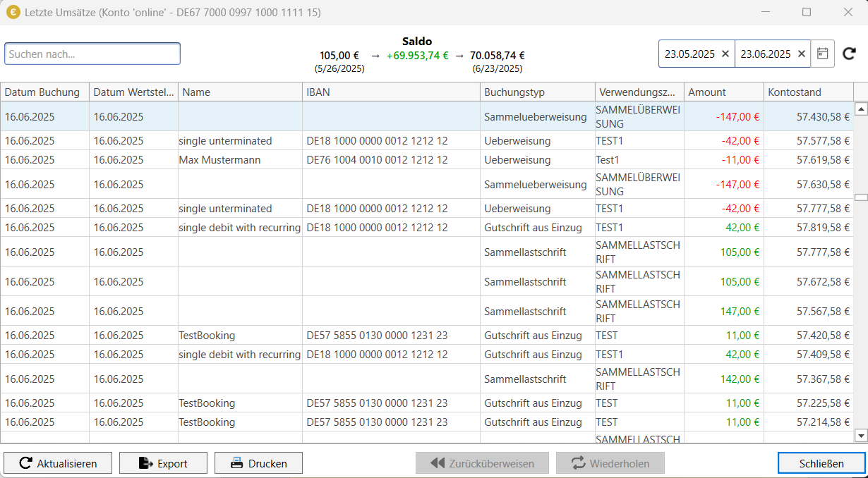The height and width of the screenshot is (478, 868).
Task: Sort by Amount column header
Action: [724, 92]
